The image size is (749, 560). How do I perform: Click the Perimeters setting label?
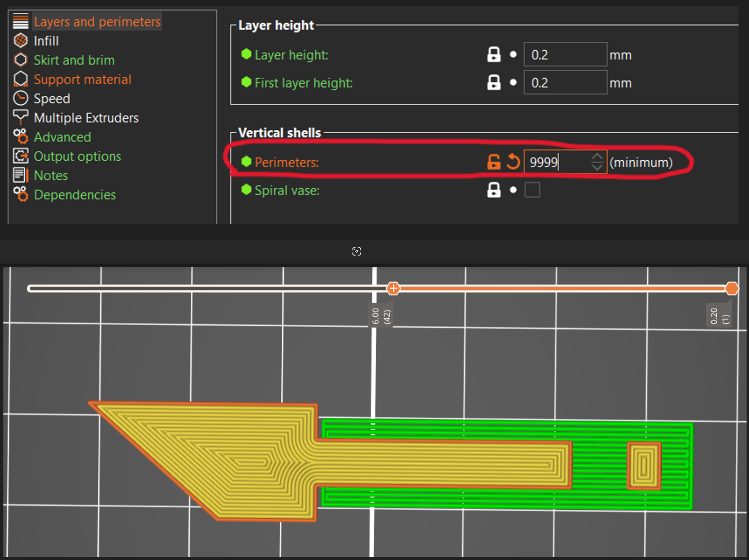[x=287, y=163]
